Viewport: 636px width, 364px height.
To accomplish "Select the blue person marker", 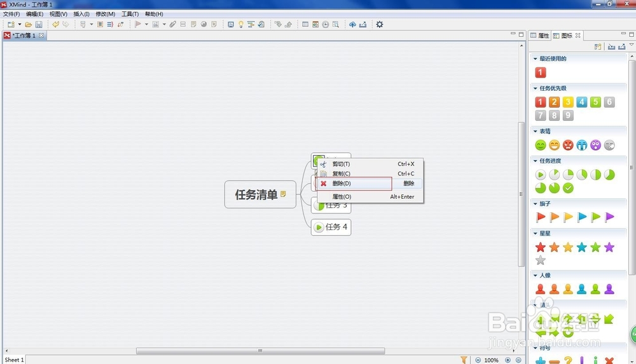I will click(x=582, y=289).
